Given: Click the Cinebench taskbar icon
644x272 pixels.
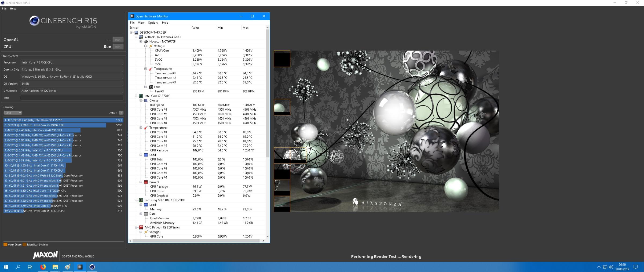Looking at the screenshot, I should click(x=92, y=267).
